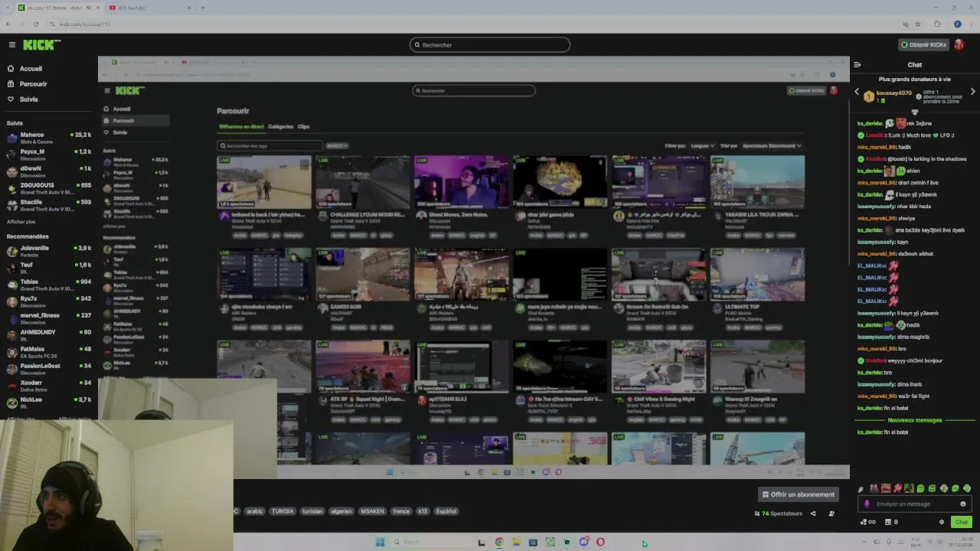The height and width of the screenshot is (551, 980).
Task: Click the browser back arrow
Action: click(x=8, y=24)
